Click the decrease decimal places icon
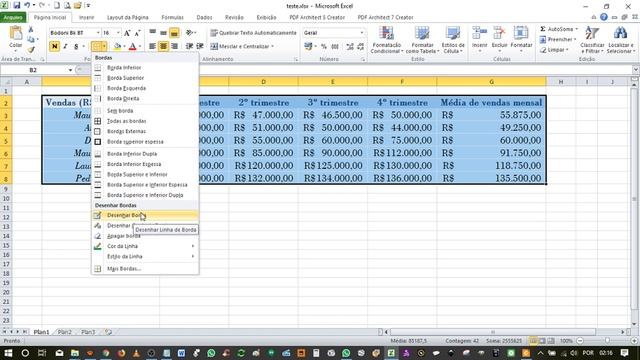The height and width of the screenshot is (360, 640). [x=360, y=47]
